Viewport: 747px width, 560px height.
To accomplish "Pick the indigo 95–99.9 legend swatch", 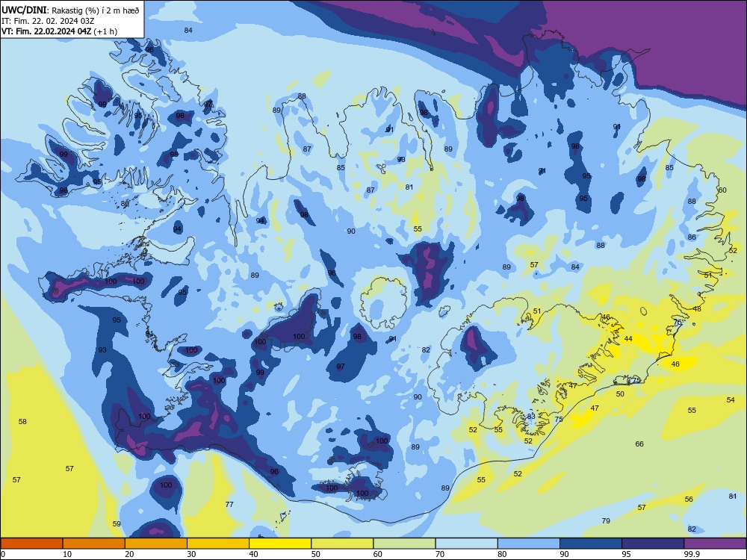I will pos(653,544).
